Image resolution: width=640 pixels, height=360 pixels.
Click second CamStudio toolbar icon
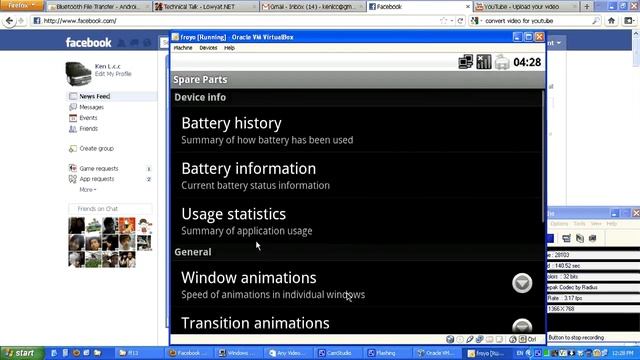click(x=580, y=238)
